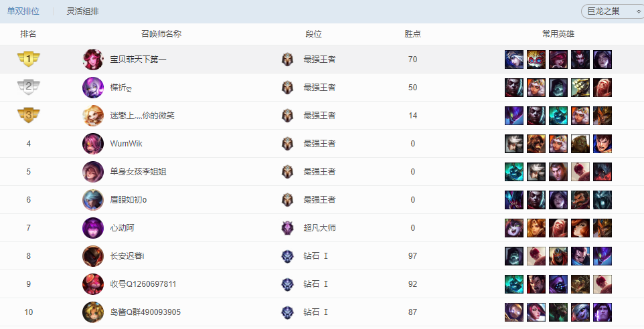The image size is (644, 329).
Task: Click the bronze rank 3 medal icon
Action: click(x=29, y=116)
